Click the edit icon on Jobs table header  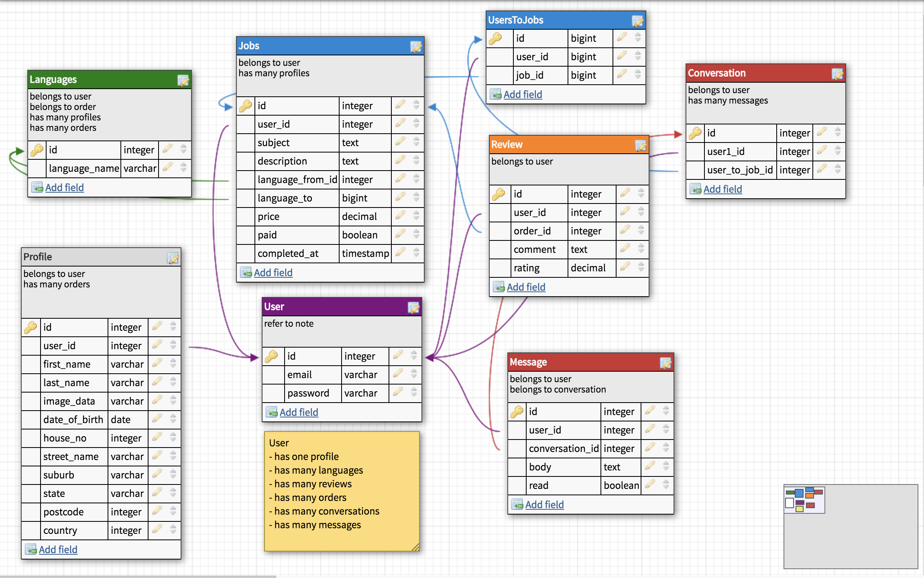[416, 47]
